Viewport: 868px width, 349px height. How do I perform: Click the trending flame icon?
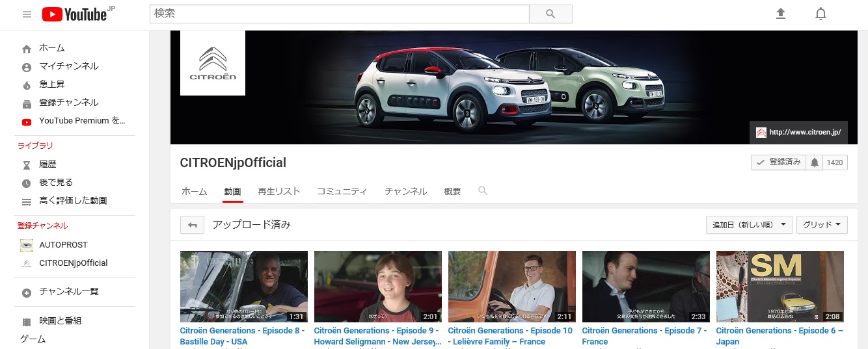tap(27, 85)
